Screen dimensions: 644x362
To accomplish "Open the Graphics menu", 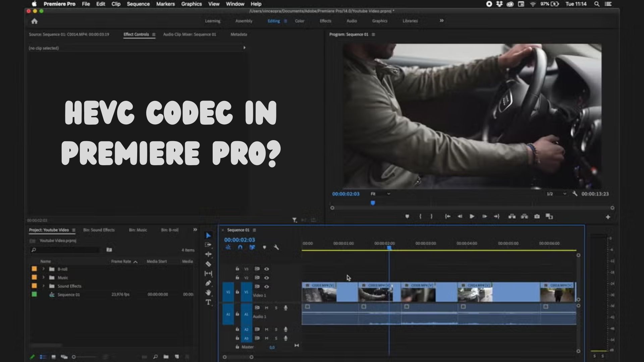I will pyautogui.click(x=192, y=4).
